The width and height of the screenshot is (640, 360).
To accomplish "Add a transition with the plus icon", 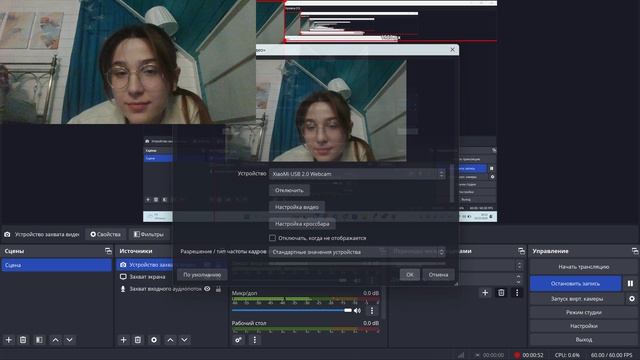I will coord(485,293).
